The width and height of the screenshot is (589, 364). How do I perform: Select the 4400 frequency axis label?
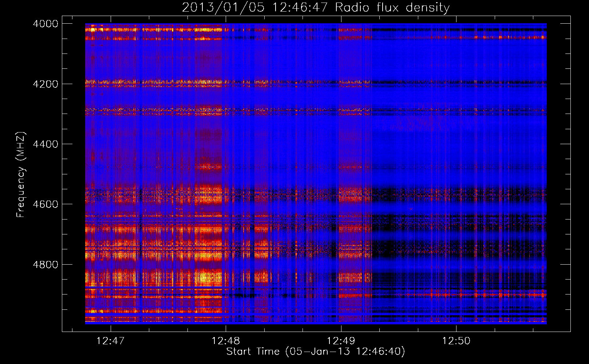(45, 144)
